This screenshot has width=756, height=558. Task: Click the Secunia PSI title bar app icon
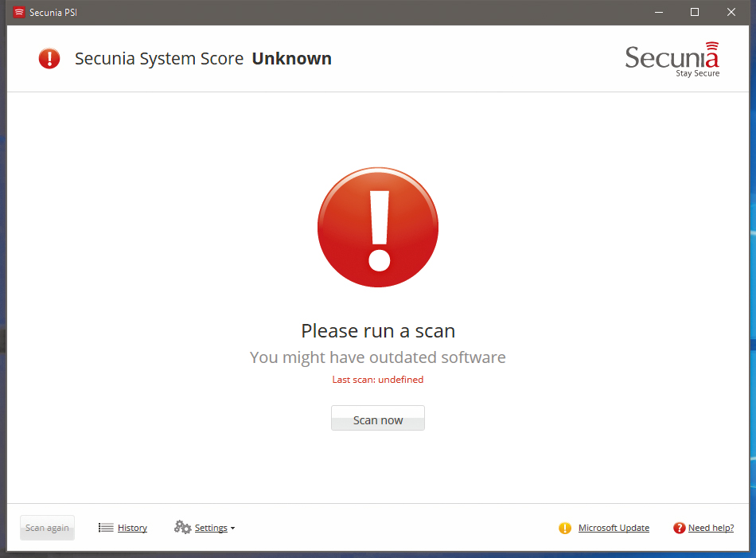19,12
